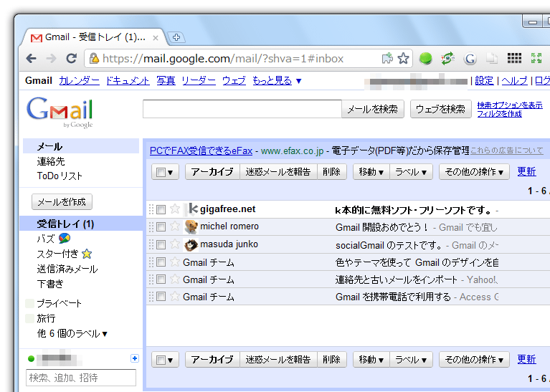The image size is (550, 392).
Task: Click the green sync arrows extension icon
Action: tap(447, 58)
